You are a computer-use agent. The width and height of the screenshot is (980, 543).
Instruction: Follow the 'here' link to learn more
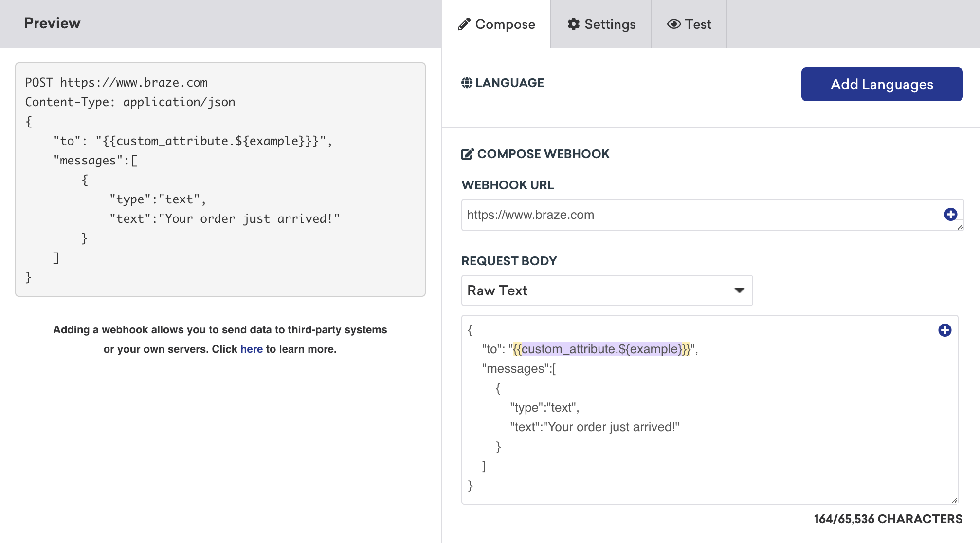(x=251, y=349)
